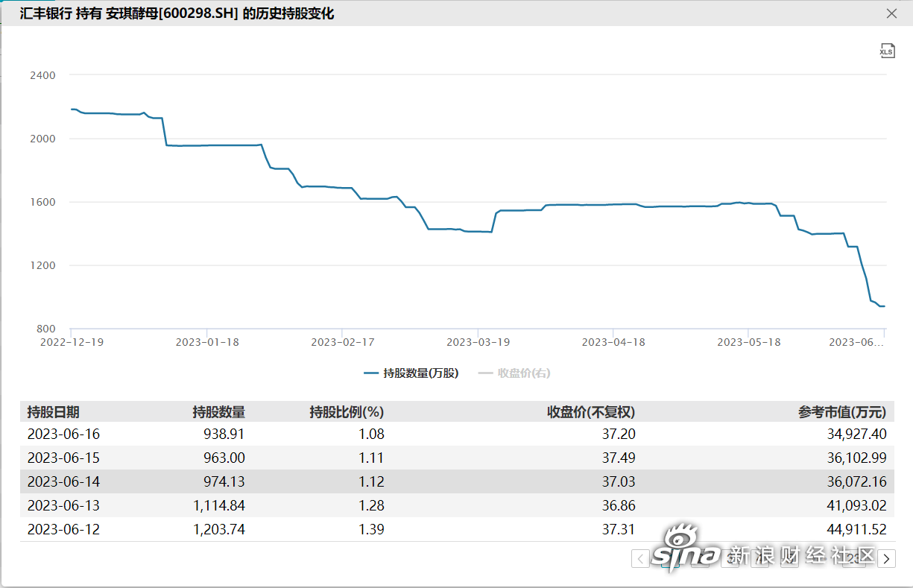Select the 2023-06-12 date cell
Screen dimensions: 913x588
[63, 529]
